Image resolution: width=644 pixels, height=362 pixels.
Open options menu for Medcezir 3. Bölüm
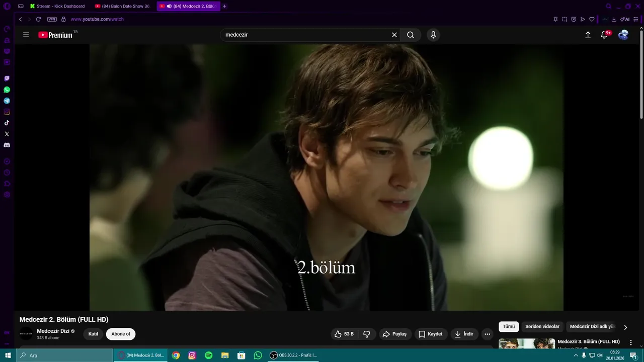click(x=631, y=342)
